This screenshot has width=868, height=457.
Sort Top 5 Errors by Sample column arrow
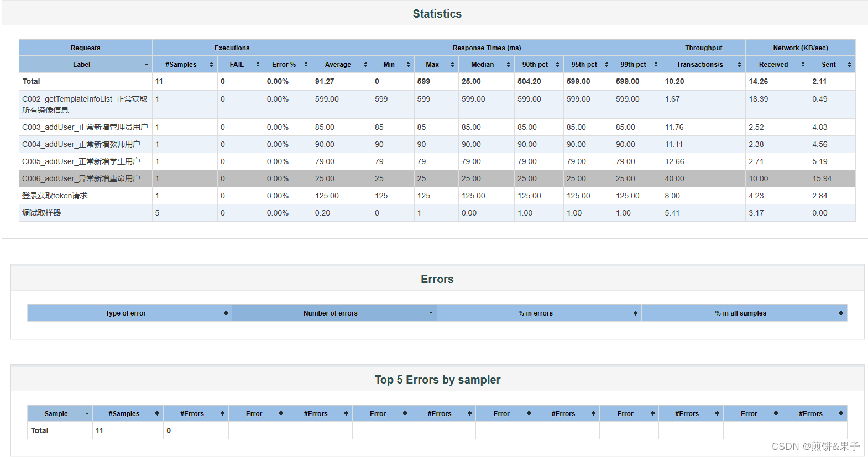coord(87,414)
